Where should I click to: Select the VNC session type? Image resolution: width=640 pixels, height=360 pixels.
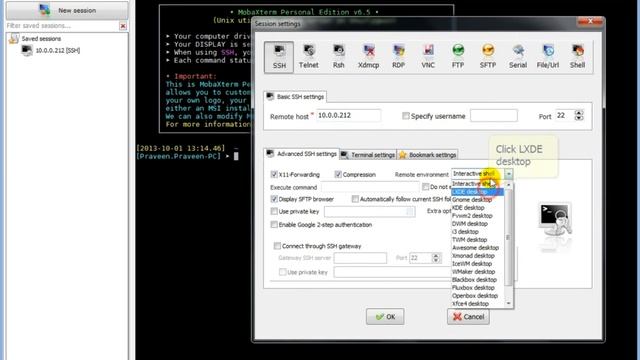pos(428,57)
